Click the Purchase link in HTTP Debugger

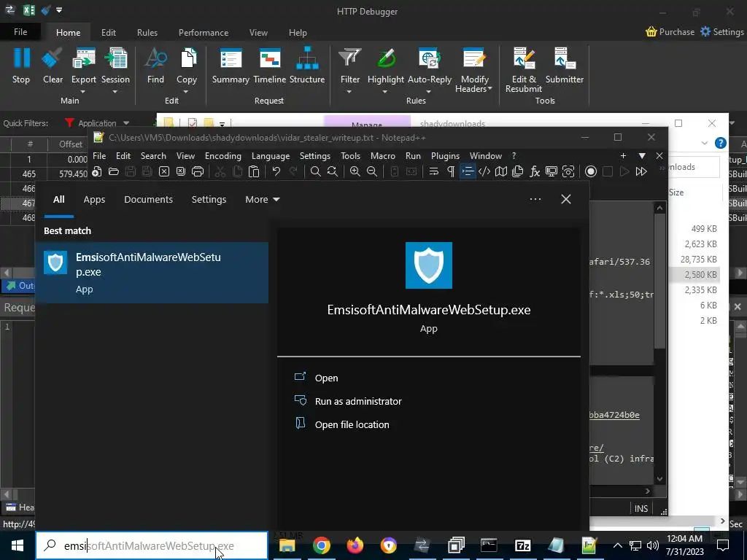(670, 32)
